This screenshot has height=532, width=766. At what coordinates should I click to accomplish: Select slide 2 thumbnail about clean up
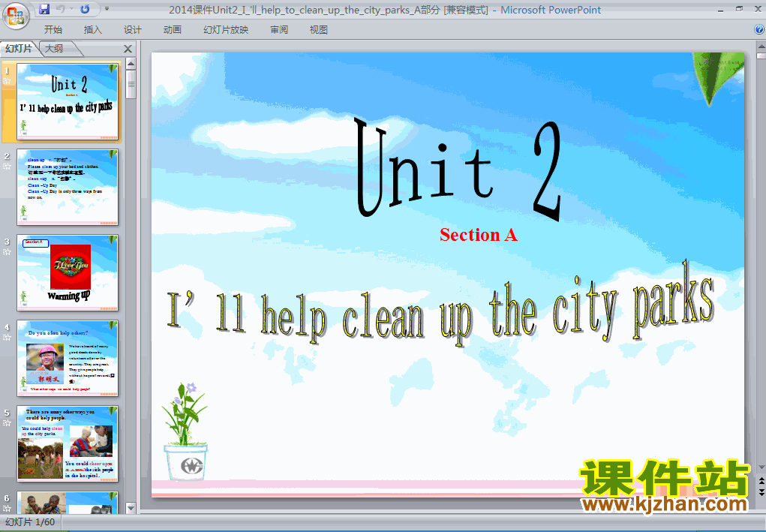(68, 187)
